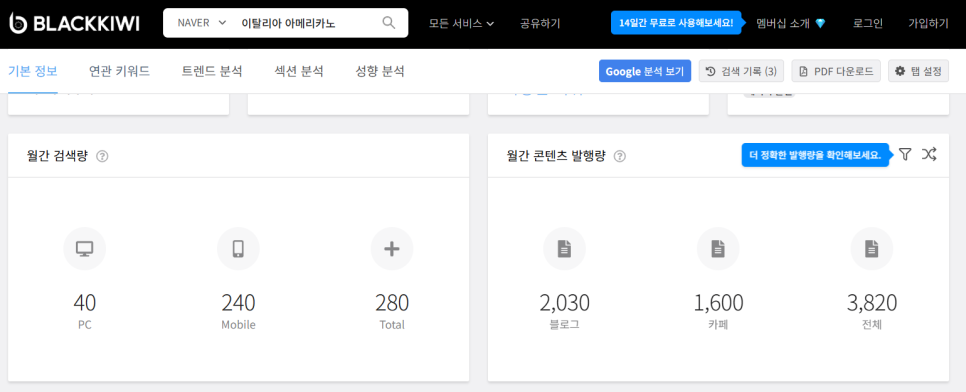Click the help icon next to 월간 검색량
966x392 pixels.
click(102, 156)
